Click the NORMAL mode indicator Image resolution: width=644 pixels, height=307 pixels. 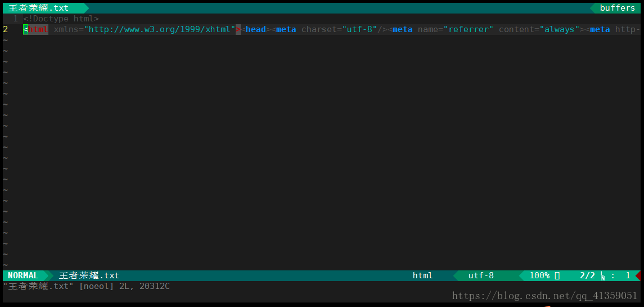(x=23, y=275)
